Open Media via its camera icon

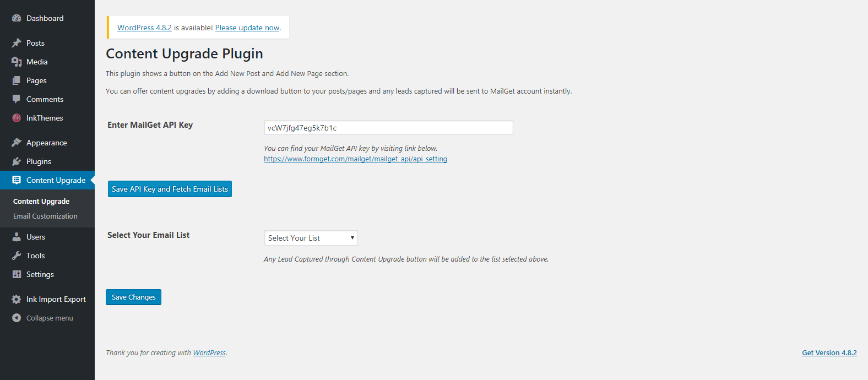coord(17,62)
